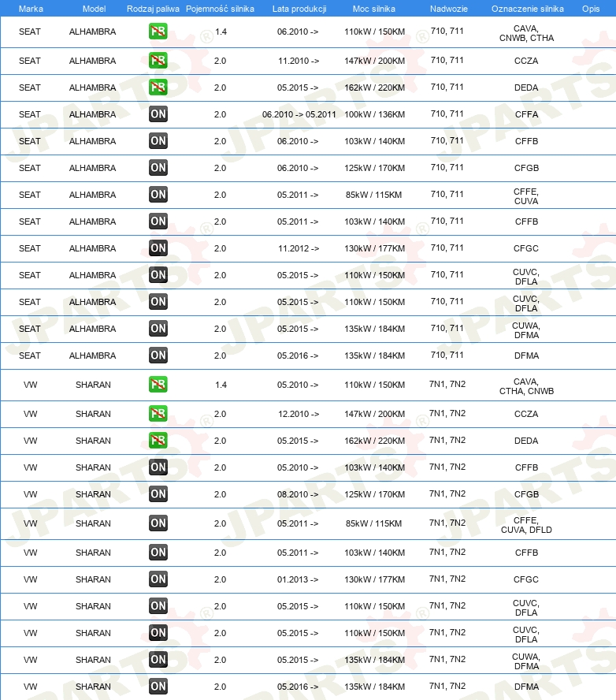Select the '01.2013 ->' production date
616x700 pixels.
coord(298,579)
